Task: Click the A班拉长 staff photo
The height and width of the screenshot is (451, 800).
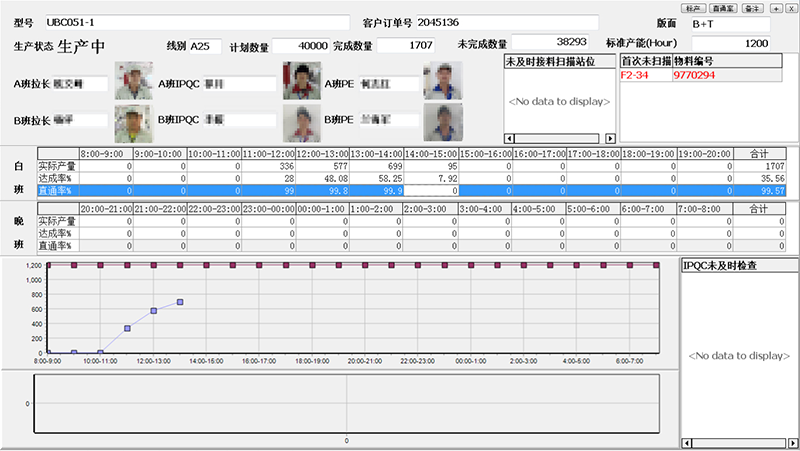Action: click(132, 81)
